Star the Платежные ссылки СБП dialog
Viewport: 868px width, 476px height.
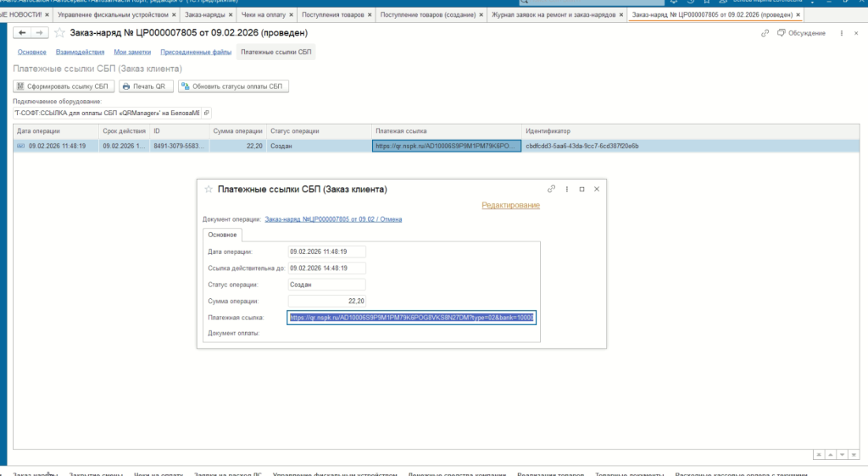[x=209, y=190]
